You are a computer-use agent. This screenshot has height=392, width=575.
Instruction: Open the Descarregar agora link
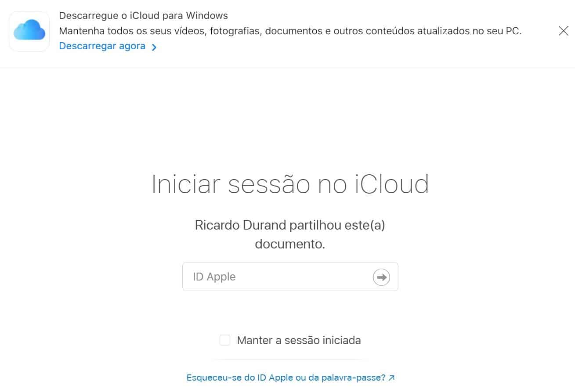pos(102,46)
